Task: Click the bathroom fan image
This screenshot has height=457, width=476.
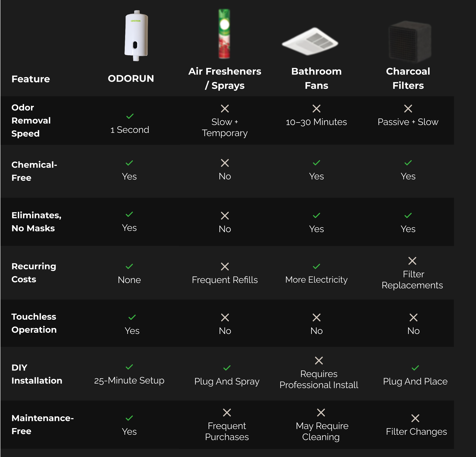Action: [310, 41]
